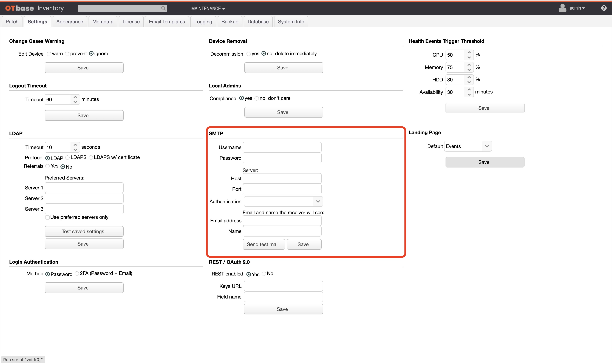Increase LDAP Timeout with up arrow
This screenshot has width=612, height=364.
coord(75,145)
